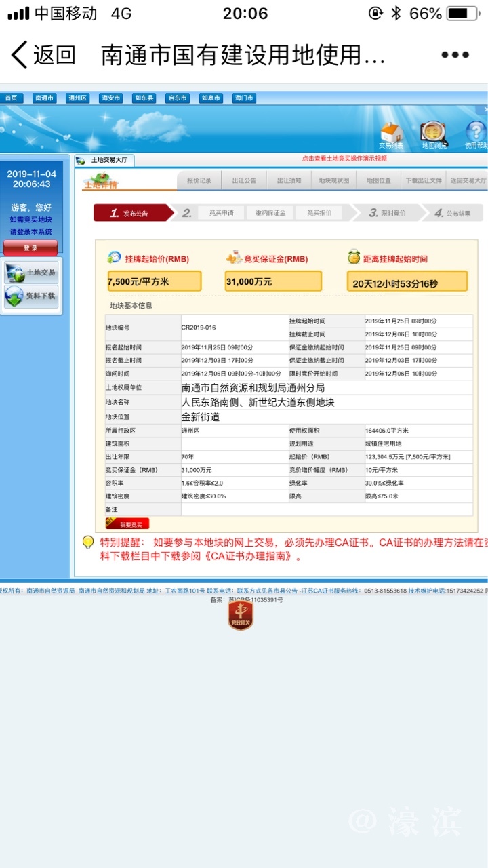Viewport: 488px width, 868px height.
Task: Click the 交易列表 house icon
Action: click(x=391, y=134)
